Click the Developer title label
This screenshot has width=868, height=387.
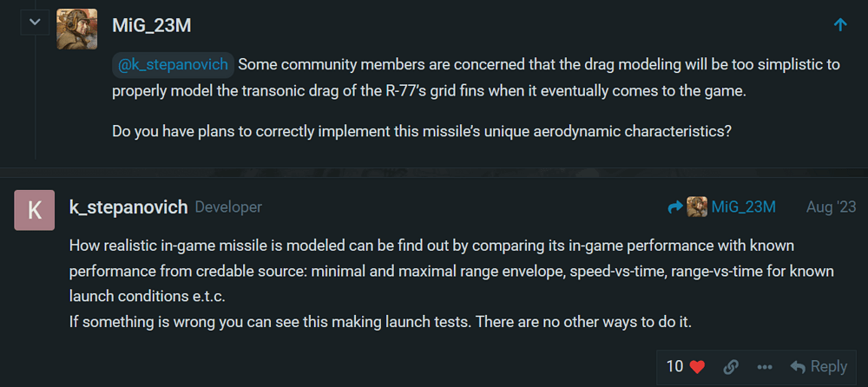coord(228,207)
